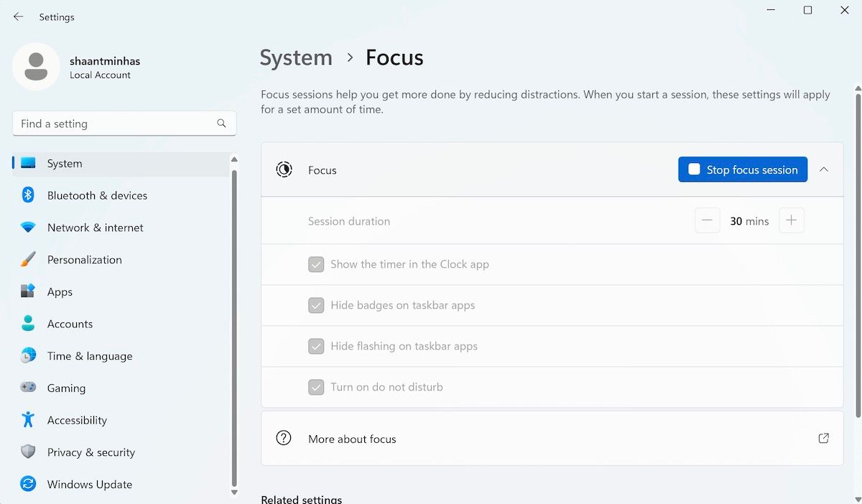Select the Accessibility figure icon
Viewport: 862px width, 504px height.
28,420
